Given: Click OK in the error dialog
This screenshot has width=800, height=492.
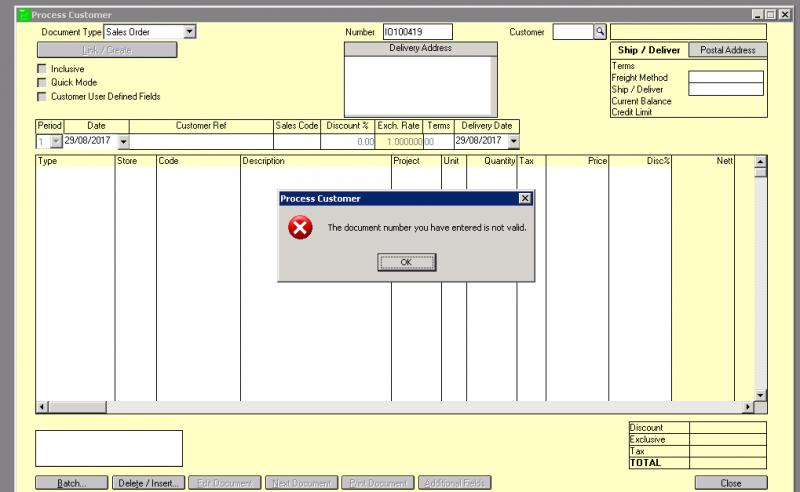Looking at the screenshot, I should coord(406,262).
